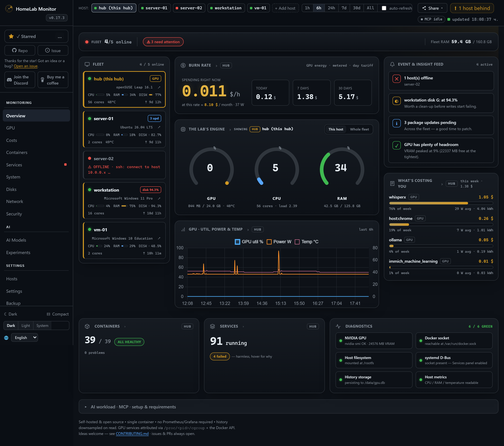Screen dimensions: 504x446
Task: Open Costs page in sidebar
Action: pos(36,140)
